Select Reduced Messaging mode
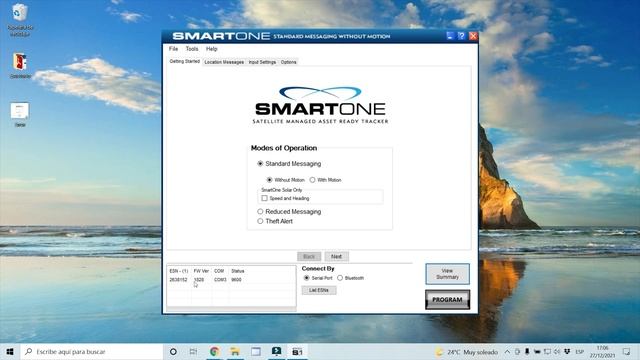This screenshot has width=640, height=360. click(x=289, y=211)
